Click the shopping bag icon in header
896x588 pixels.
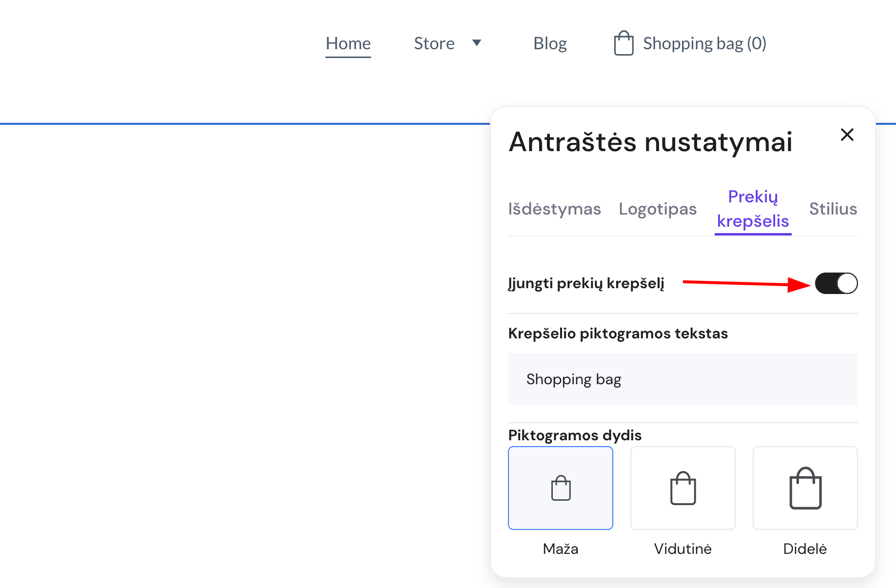[x=623, y=43]
